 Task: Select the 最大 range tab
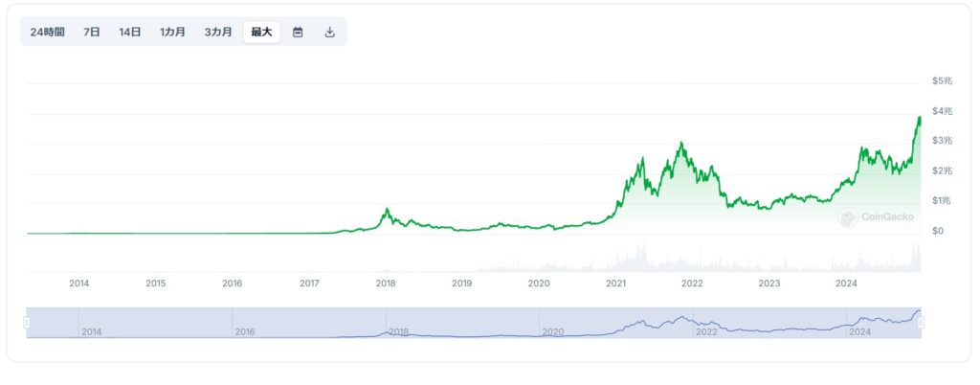(261, 32)
